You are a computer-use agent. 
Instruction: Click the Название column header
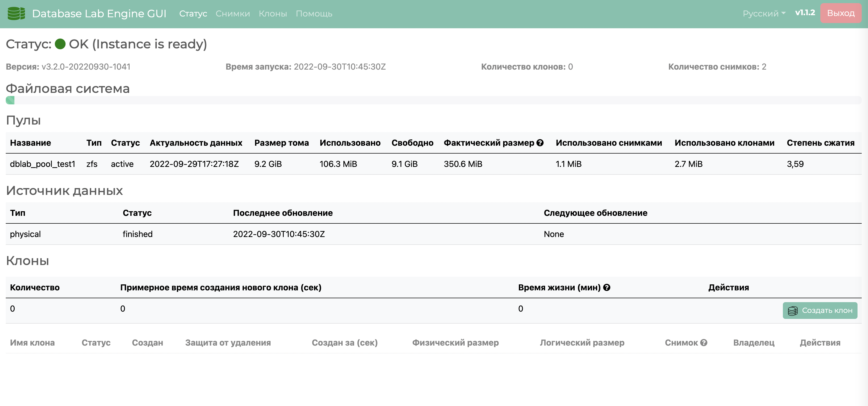click(30, 143)
